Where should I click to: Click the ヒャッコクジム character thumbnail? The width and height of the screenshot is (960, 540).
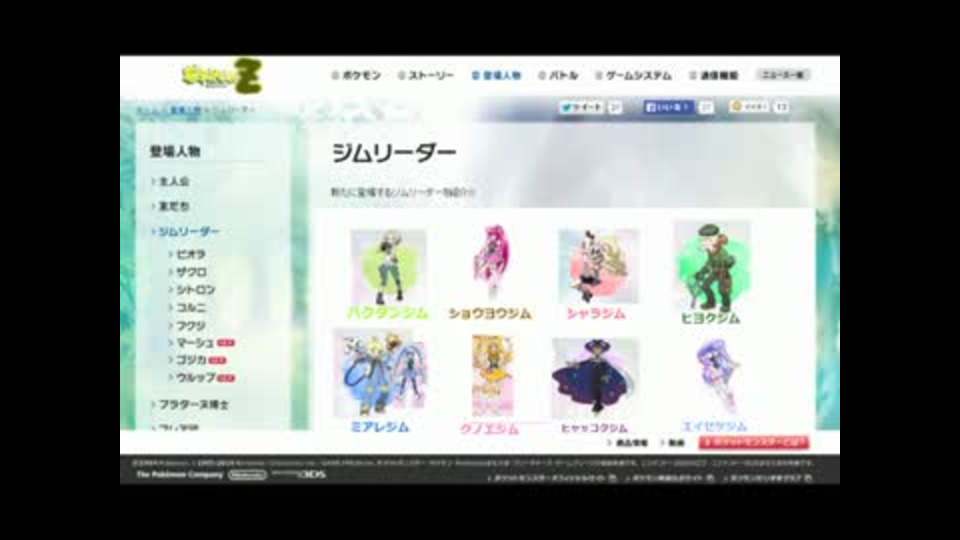(595, 377)
